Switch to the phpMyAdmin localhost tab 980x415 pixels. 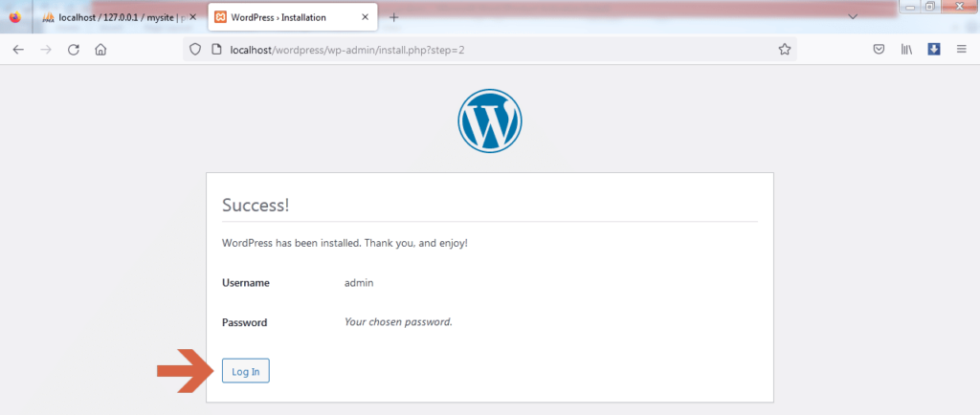pos(119,17)
